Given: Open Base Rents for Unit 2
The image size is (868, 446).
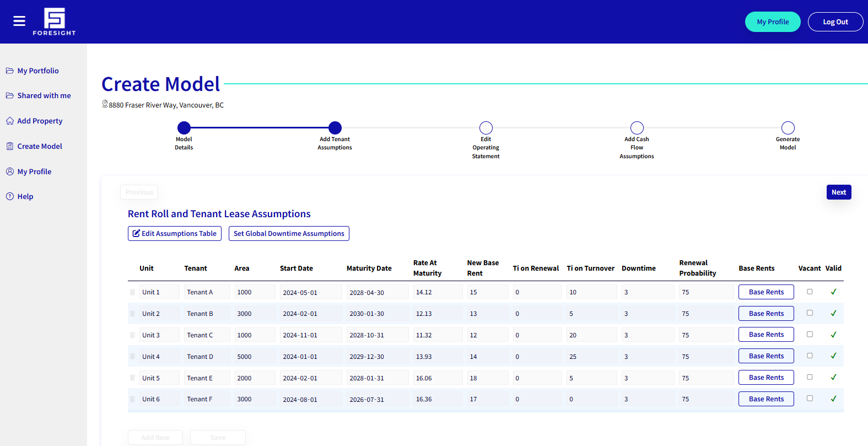Looking at the screenshot, I should click(x=766, y=314).
